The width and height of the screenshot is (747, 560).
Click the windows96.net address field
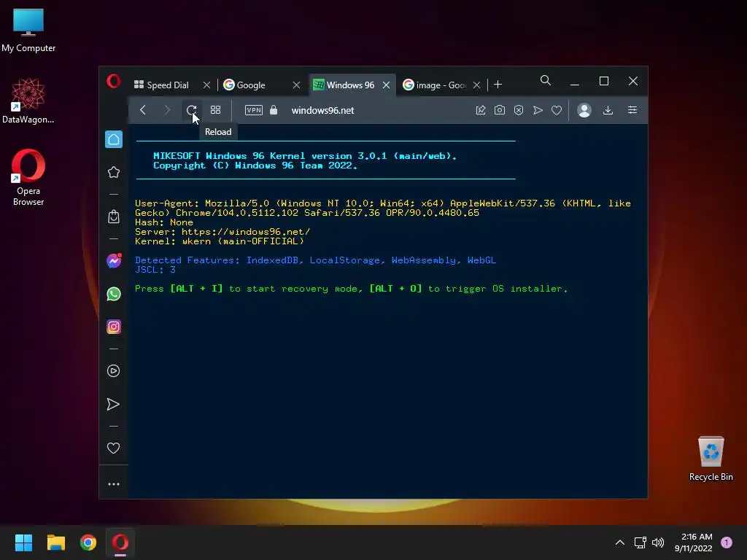(322, 110)
